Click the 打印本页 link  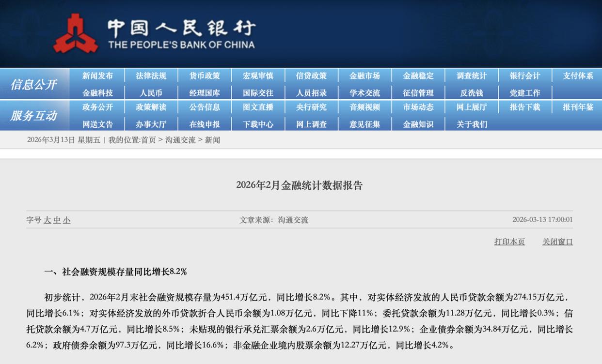coord(509,242)
